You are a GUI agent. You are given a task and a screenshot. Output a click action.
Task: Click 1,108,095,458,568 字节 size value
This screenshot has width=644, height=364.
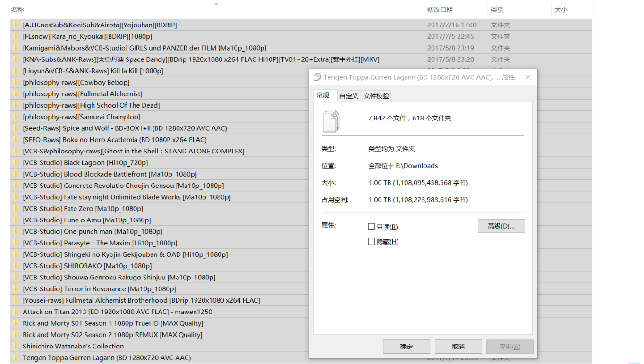click(418, 183)
